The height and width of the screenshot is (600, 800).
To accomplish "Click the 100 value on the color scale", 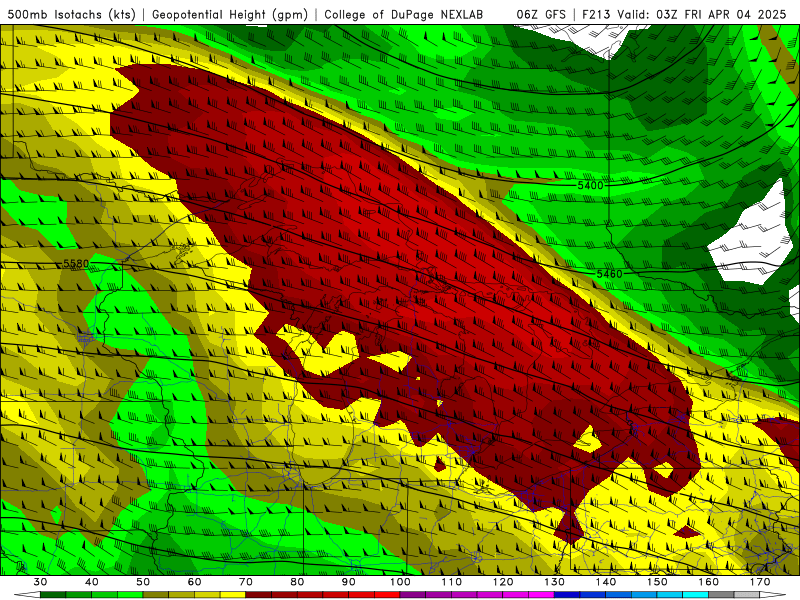I will coord(401,582).
